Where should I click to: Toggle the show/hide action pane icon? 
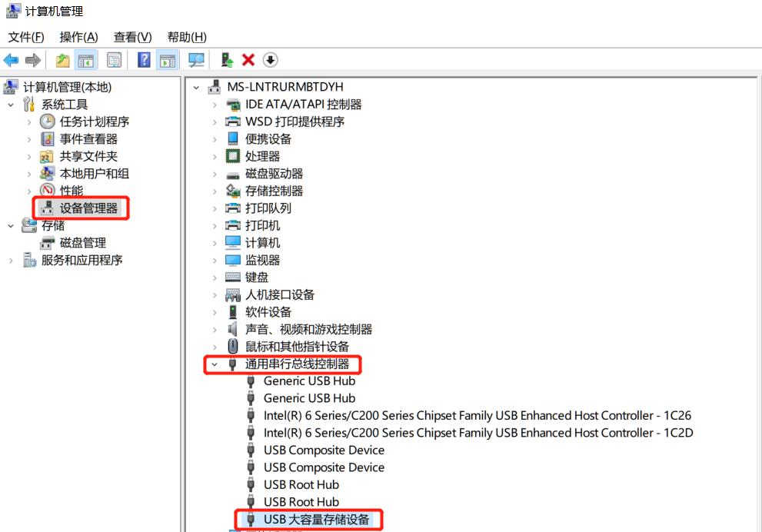point(167,60)
